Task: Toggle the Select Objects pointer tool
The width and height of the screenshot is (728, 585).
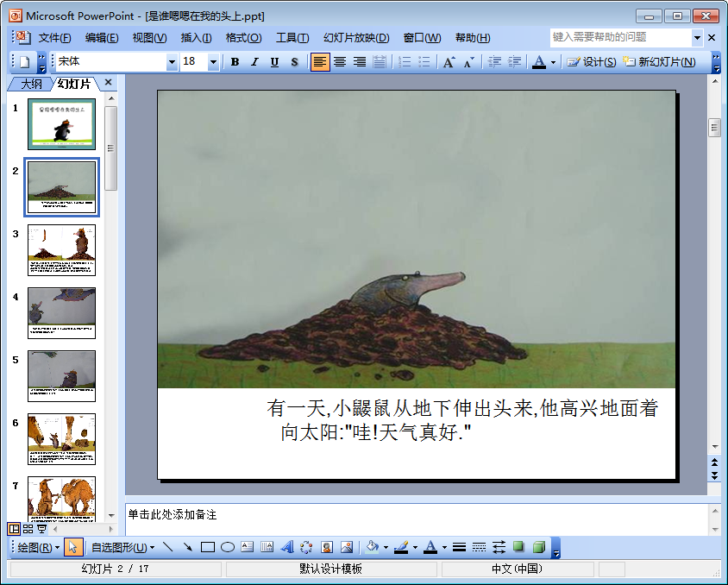Action: 73,547
